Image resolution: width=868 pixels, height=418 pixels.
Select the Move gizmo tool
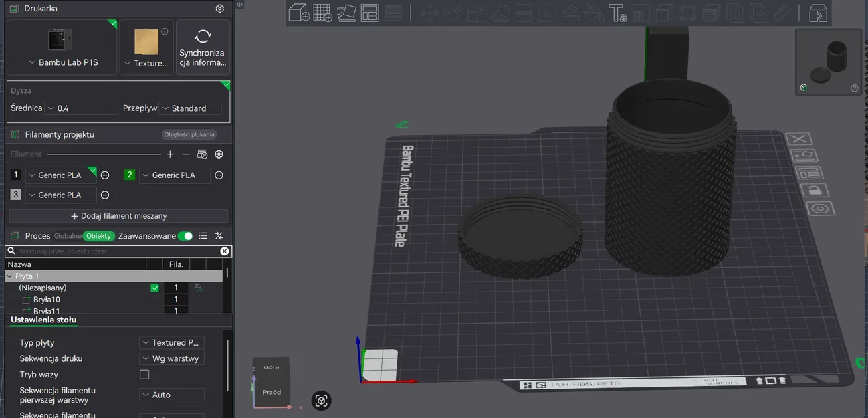point(429,13)
